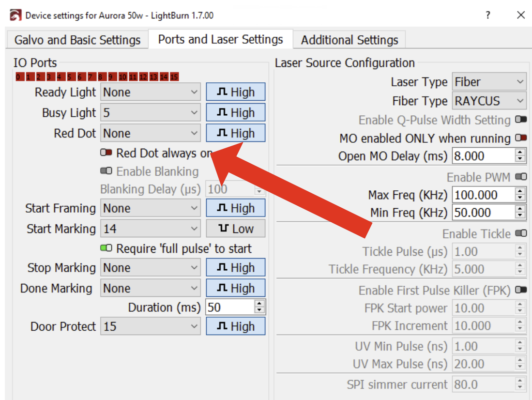Switch to Galvo and Basic Settings tab
Image resolution: width=532 pixels, height=400 pixels.
(77, 40)
